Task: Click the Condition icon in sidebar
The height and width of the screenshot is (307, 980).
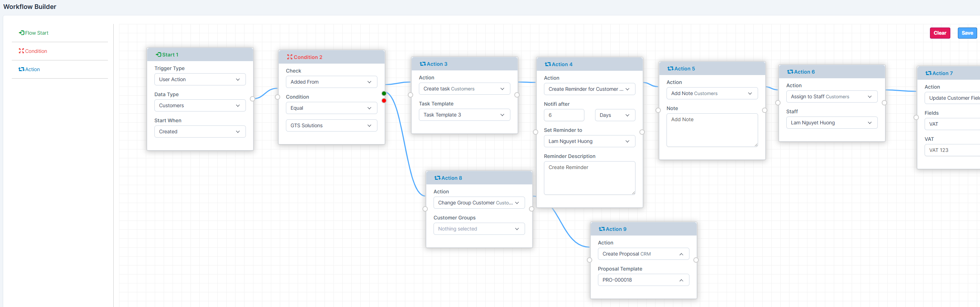Action: [x=21, y=51]
